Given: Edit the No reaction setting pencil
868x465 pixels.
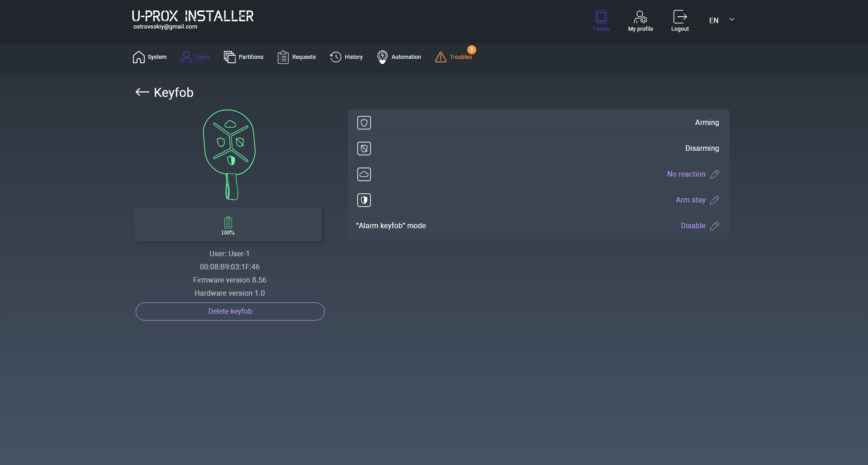Looking at the screenshot, I should pos(715,174).
